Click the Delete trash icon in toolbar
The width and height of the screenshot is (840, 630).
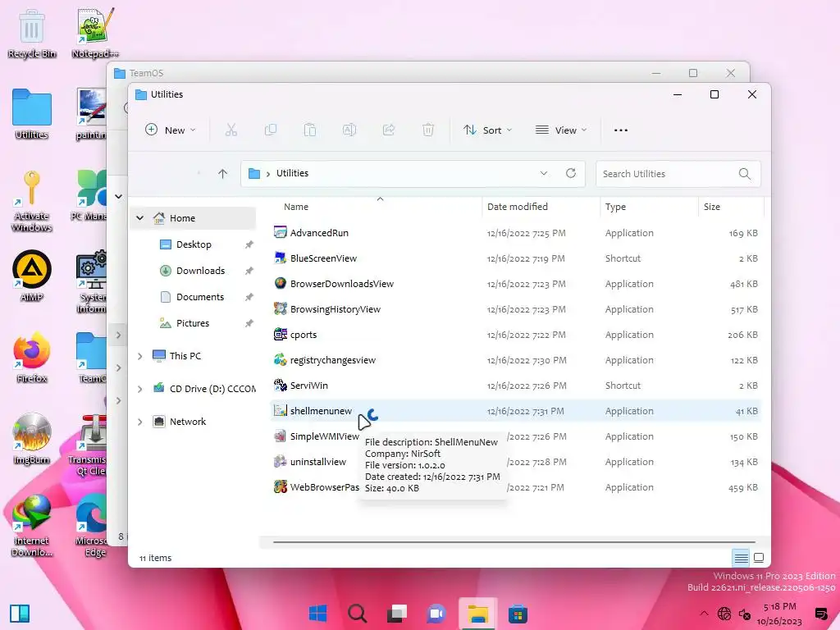[x=428, y=130]
